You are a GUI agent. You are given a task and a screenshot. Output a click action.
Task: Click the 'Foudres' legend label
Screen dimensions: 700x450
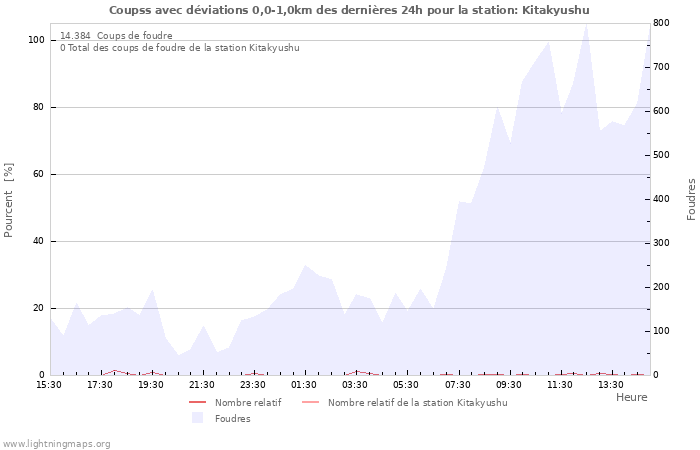233,419
